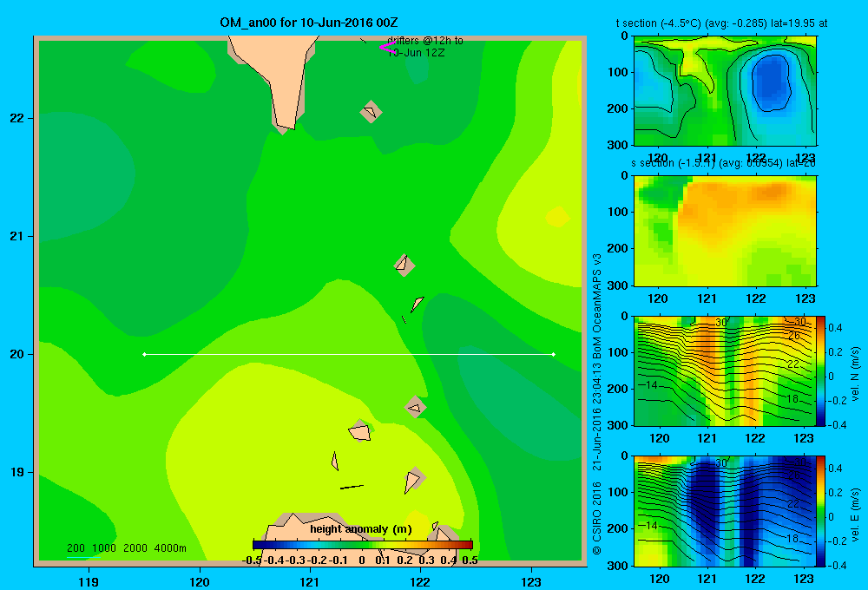Image resolution: width=868 pixels, height=590 pixels.
Task: Click the magenta drifter arrow marker
Action: pos(386,48)
